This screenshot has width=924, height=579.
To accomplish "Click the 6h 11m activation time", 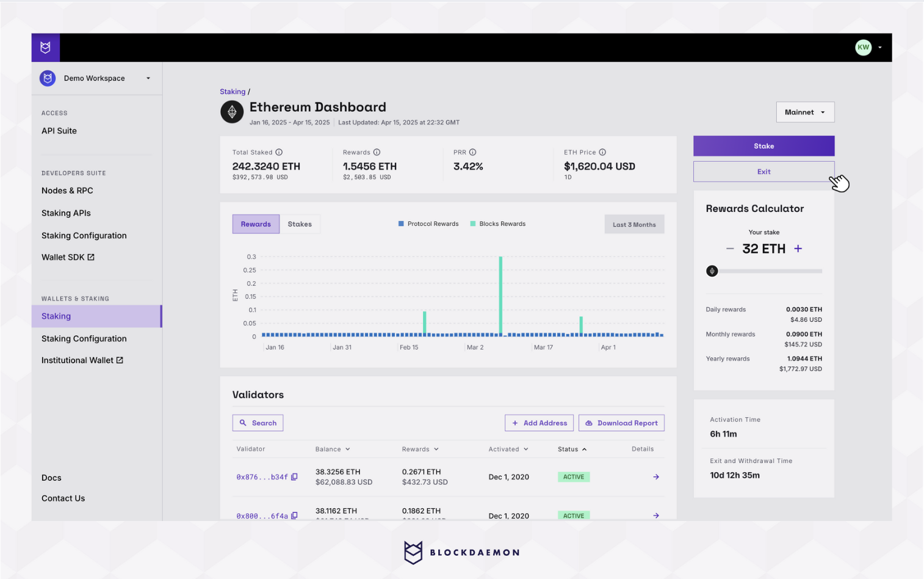I will click(723, 434).
